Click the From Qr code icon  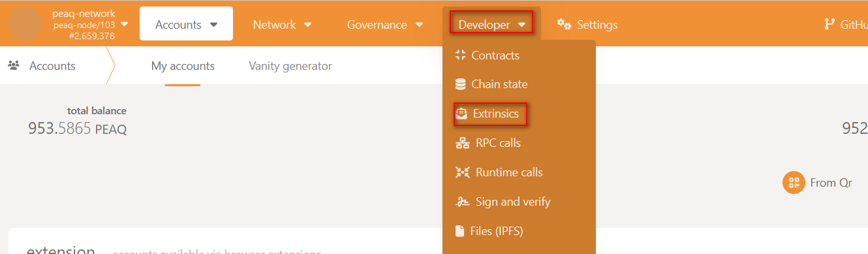(x=794, y=183)
